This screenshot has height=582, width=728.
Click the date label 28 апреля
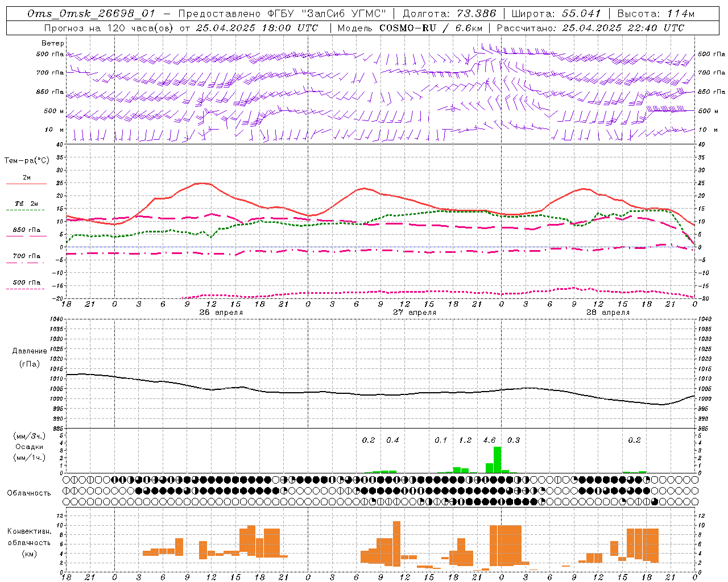point(608,313)
